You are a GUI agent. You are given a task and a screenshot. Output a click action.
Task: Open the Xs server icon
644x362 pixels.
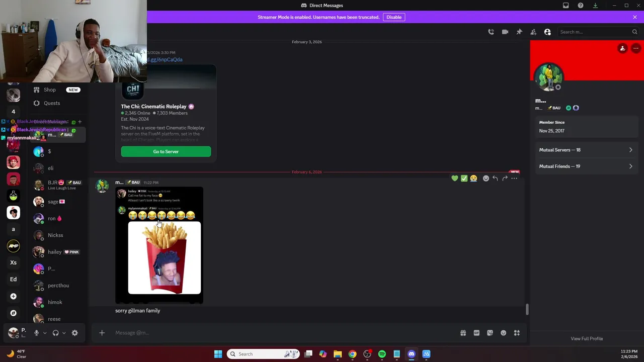[x=14, y=262]
